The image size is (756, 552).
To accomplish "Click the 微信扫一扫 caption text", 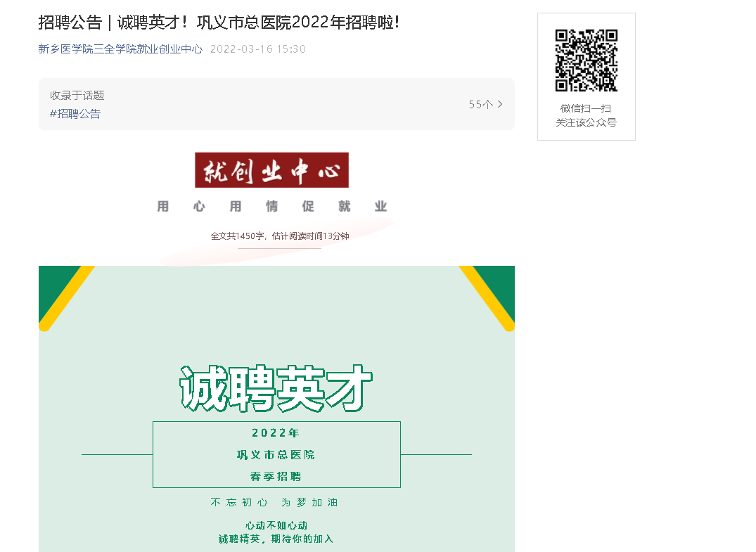I will tap(586, 108).
